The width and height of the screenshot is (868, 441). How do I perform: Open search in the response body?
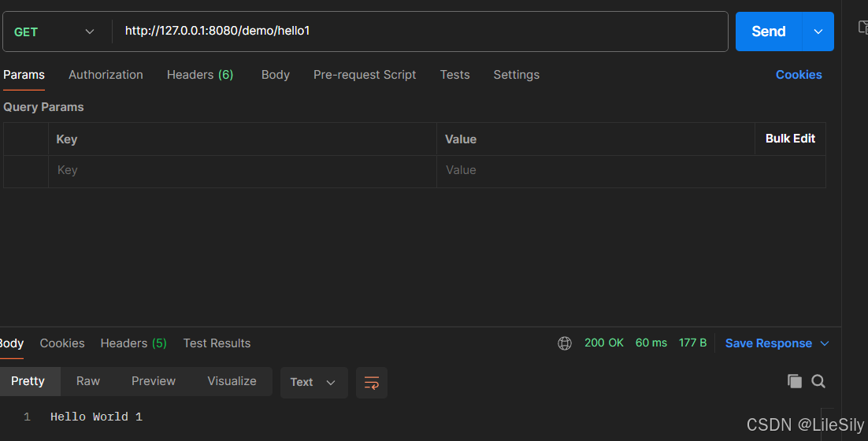tap(818, 381)
